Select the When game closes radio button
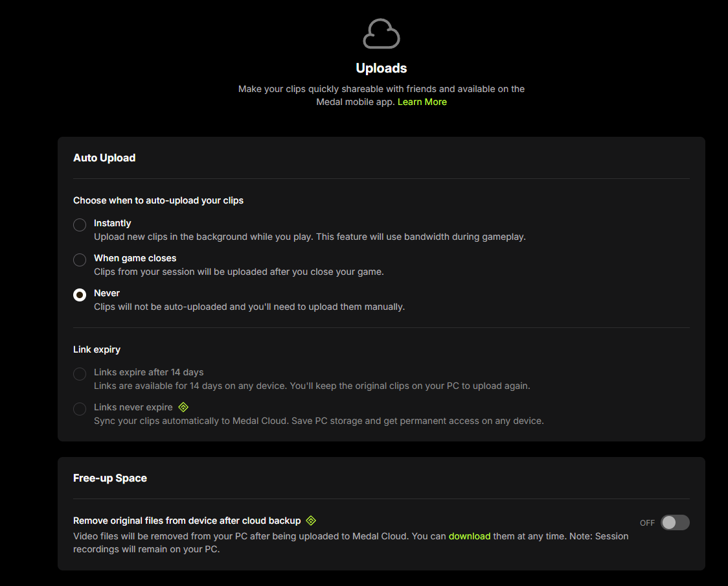Screen dimensions: 728x586 click(x=80, y=260)
